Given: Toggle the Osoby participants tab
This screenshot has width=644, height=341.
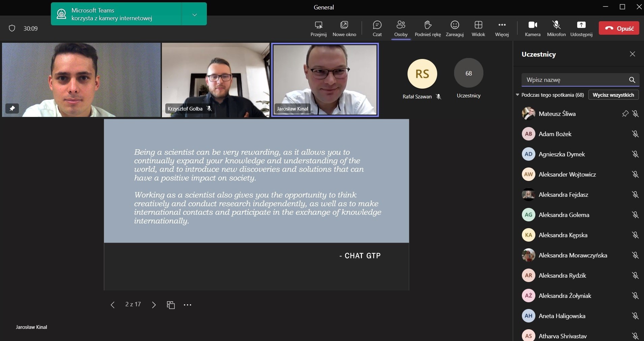Looking at the screenshot, I should 400,25.
